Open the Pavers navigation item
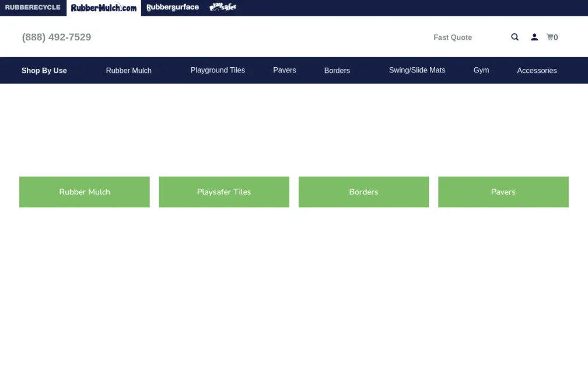 tap(285, 70)
